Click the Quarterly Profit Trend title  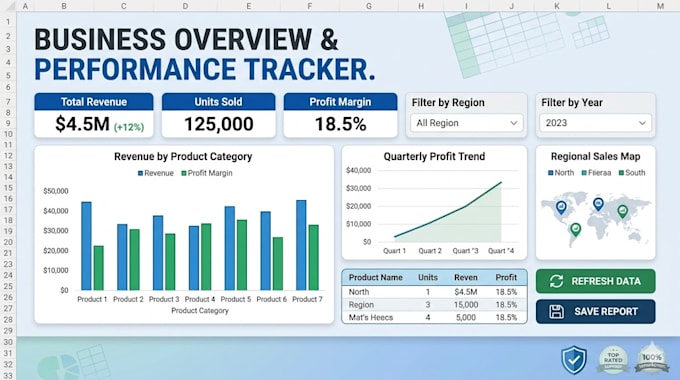click(434, 156)
